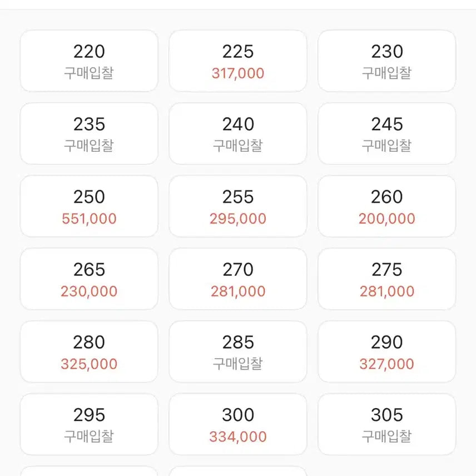Choose size 245 purchase bid
This screenshot has width=476, height=476.
[387, 133]
